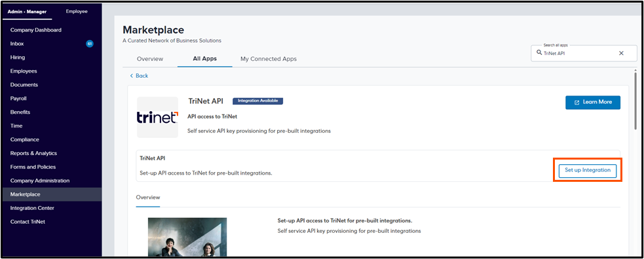Click the Integration Available badge
The image size is (644, 259).
tap(258, 101)
